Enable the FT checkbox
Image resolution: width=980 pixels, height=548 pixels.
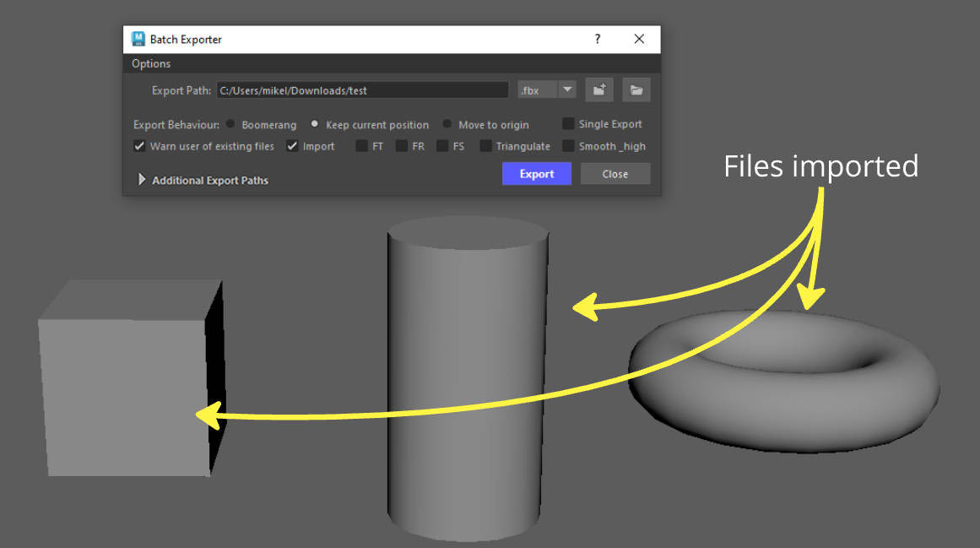click(361, 145)
